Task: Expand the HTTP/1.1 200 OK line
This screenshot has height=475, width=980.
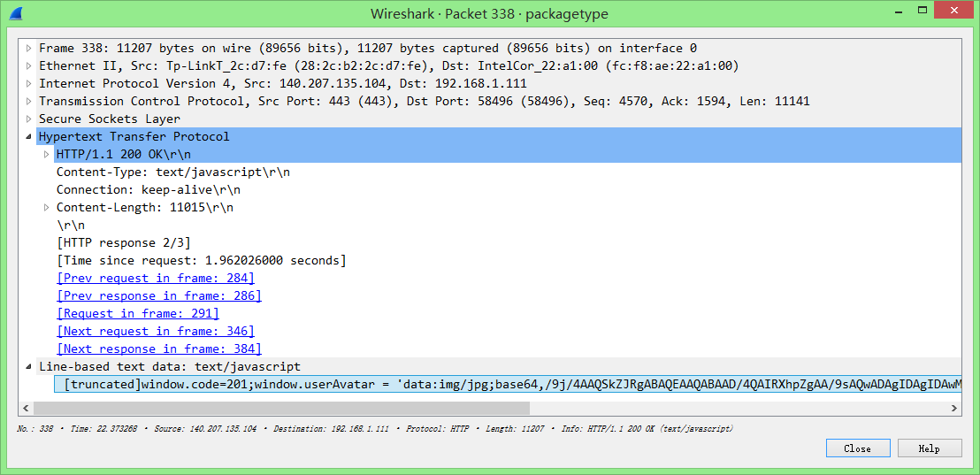Action: coord(47,154)
